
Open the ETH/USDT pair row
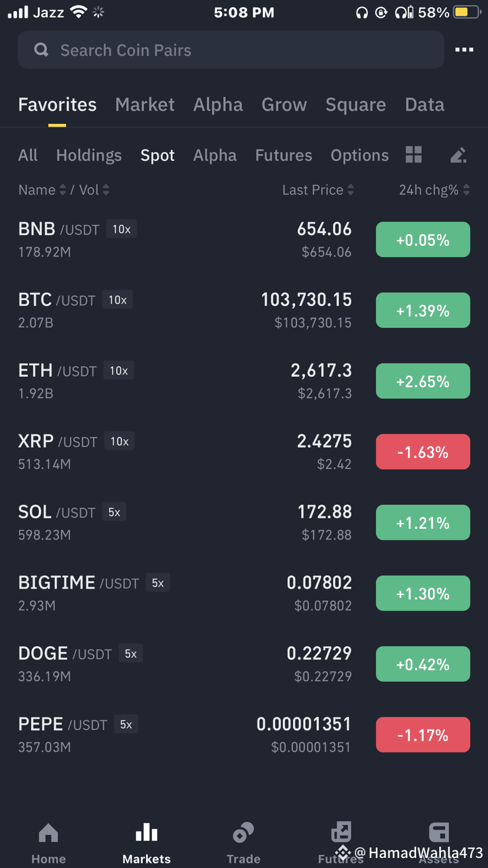[244, 381]
